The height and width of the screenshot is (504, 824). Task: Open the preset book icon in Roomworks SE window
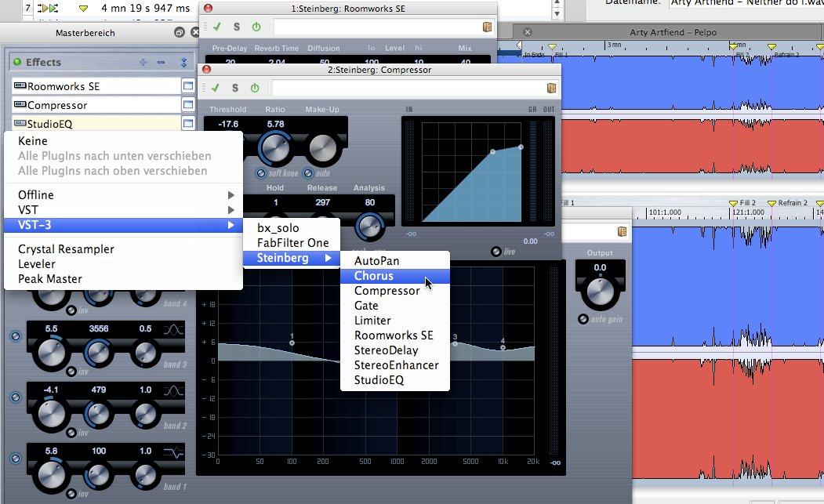(487, 27)
